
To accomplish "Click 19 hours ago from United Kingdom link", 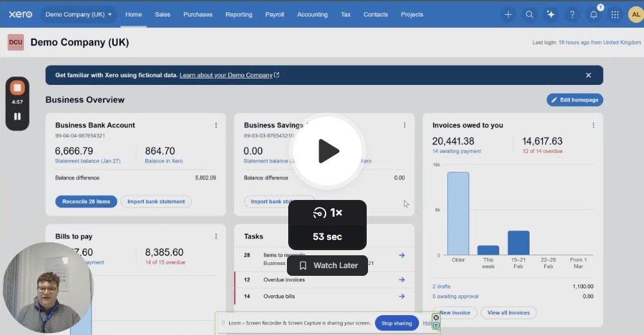I will point(600,42).
